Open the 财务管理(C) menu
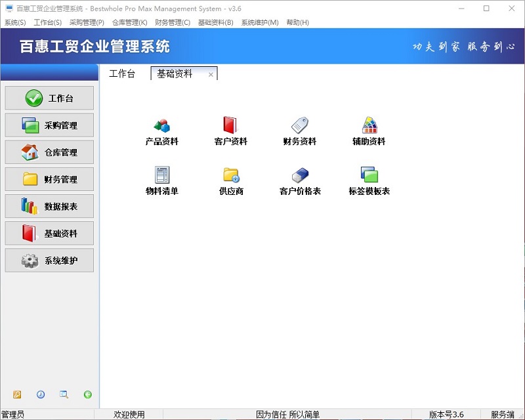 coord(173,22)
